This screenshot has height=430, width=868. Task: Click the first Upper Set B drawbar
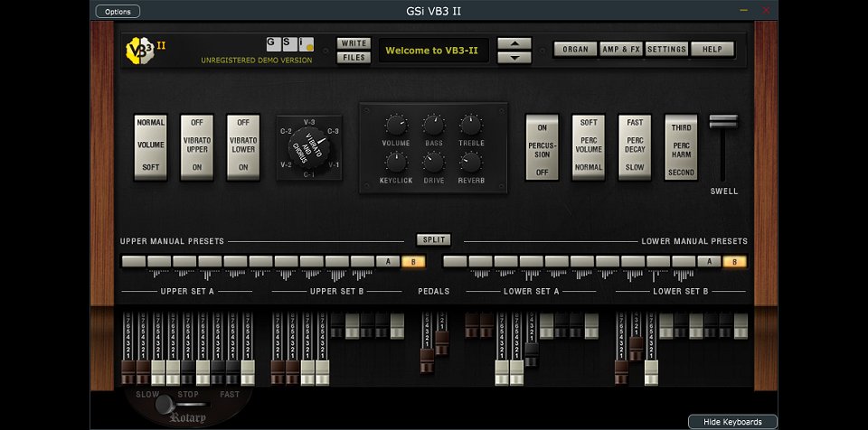coord(278,372)
